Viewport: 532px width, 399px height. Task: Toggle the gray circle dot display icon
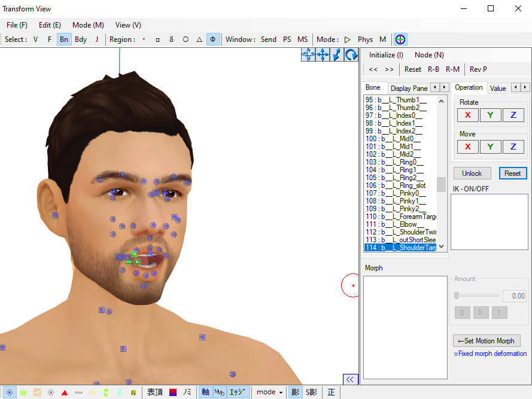click(x=51, y=392)
